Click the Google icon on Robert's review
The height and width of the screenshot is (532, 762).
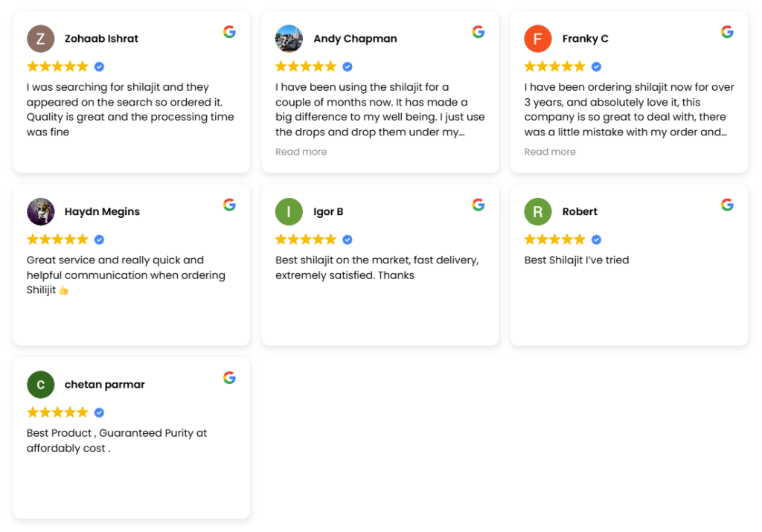click(727, 205)
